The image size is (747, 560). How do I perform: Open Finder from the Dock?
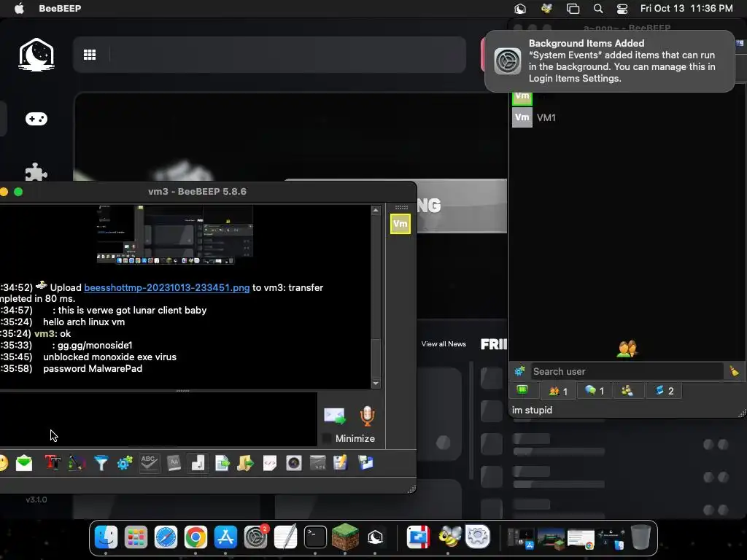click(x=106, y=537)
